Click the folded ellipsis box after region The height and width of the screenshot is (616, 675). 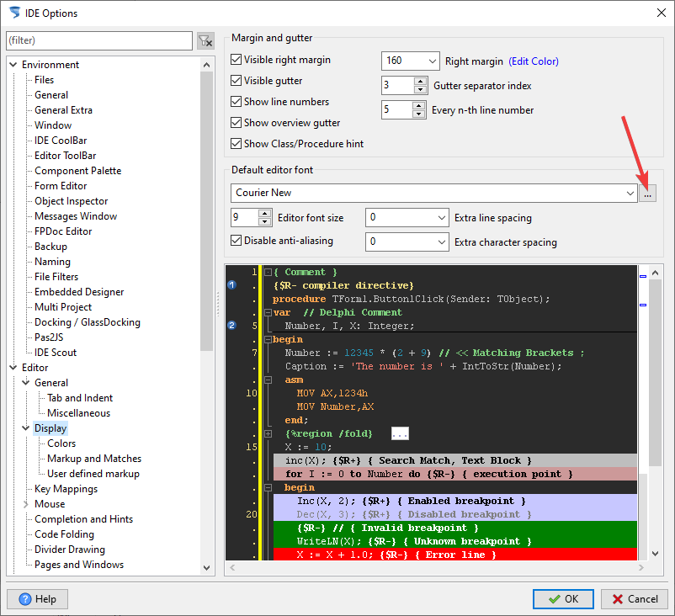(x=400, y=433)
